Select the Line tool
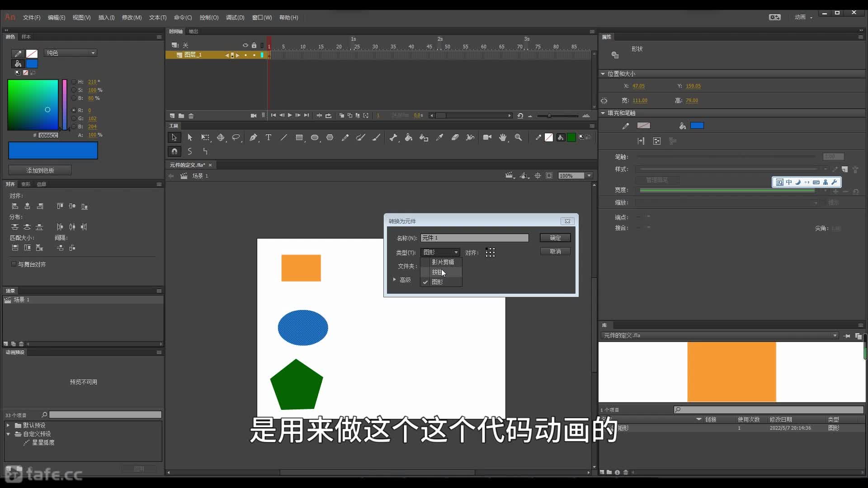Screen dimensions: 868x488 point(284,137)
